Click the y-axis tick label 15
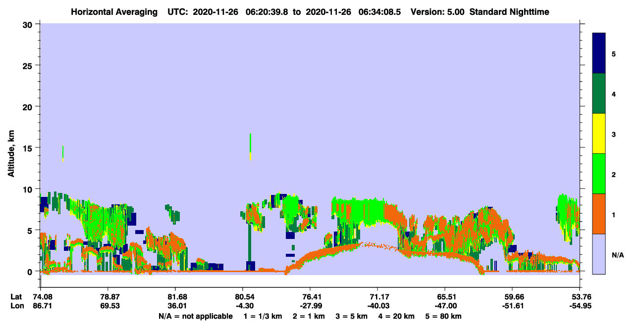This screenshot has height=330, width=644. click(28, 148)
